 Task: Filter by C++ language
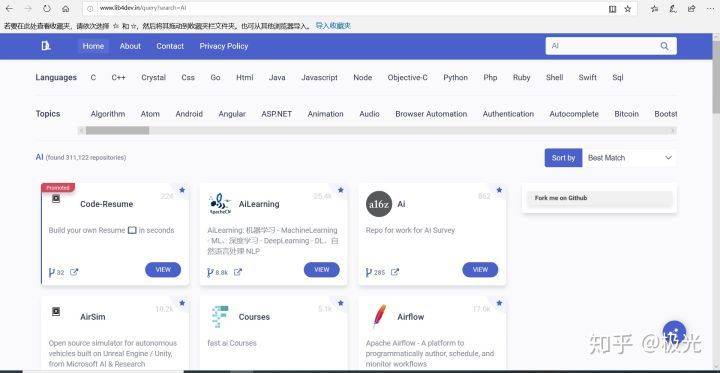click(118, 78)
